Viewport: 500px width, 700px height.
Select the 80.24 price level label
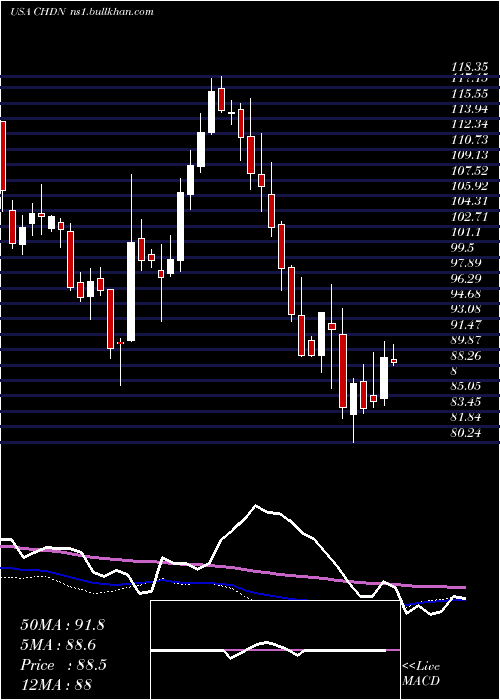[x=466, y=433]
